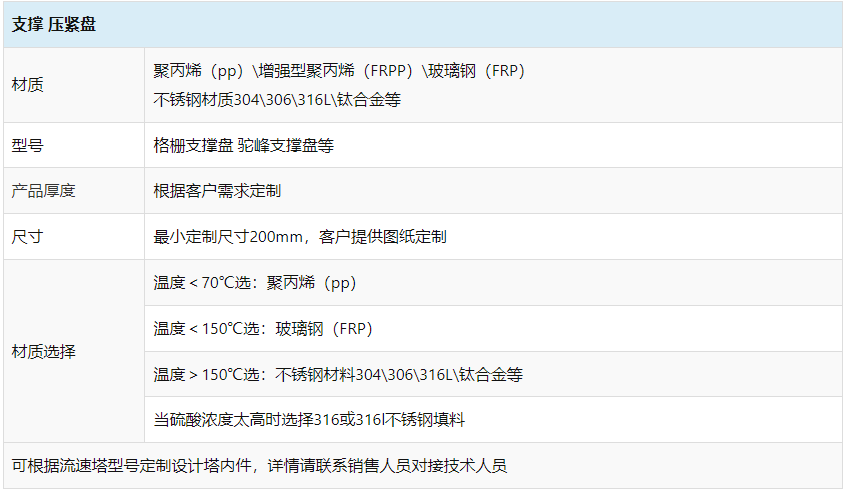
Task: Click the line '聚丙烯（pp）\增强型聚丙烯（FRPP）\玻璃钢（FRP）'
Action: point(339,71)
